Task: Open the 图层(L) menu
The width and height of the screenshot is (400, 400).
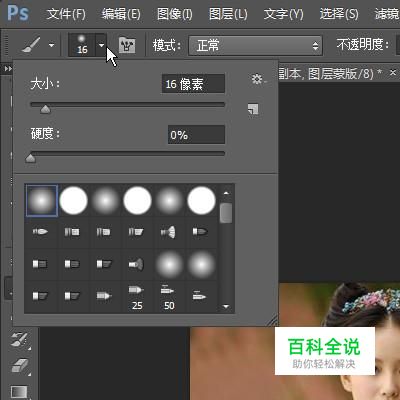Action: [x=228, y=14]
